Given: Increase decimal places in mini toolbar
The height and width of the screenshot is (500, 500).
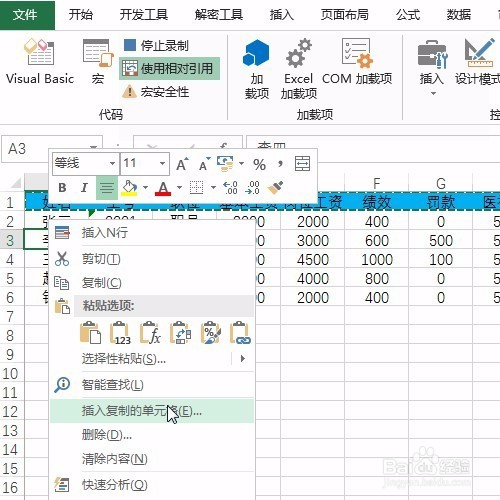Looking at the screenshot, I should pyautogui.click(x=230, y=188).
